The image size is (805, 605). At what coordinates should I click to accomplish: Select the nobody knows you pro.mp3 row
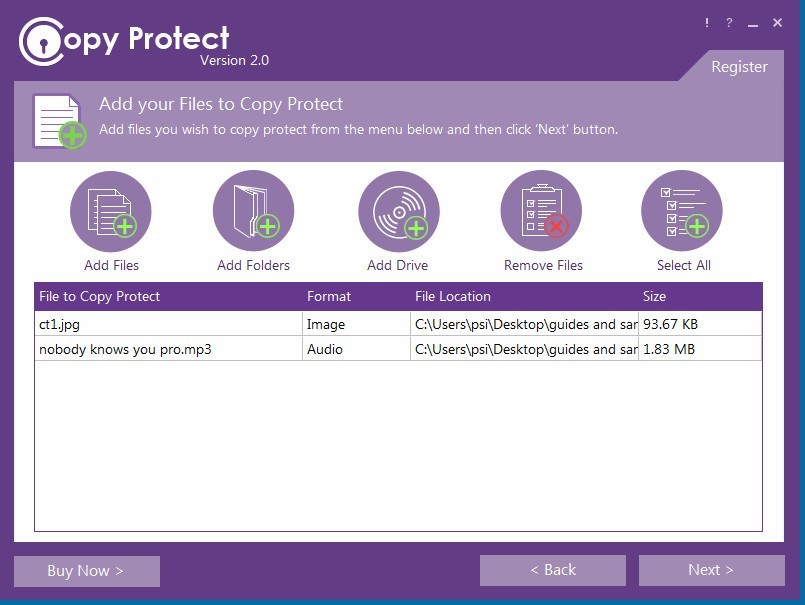point(398,349)
